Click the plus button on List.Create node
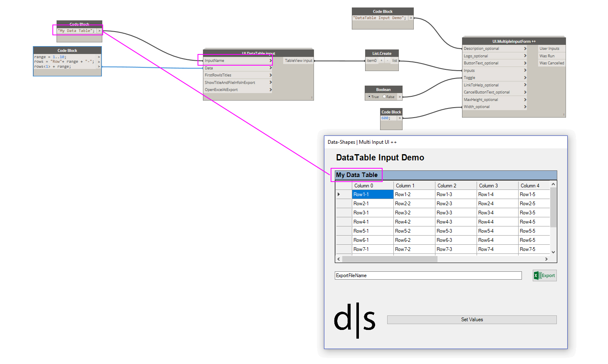This screenshot has height=364, width=608. point(381,61)
